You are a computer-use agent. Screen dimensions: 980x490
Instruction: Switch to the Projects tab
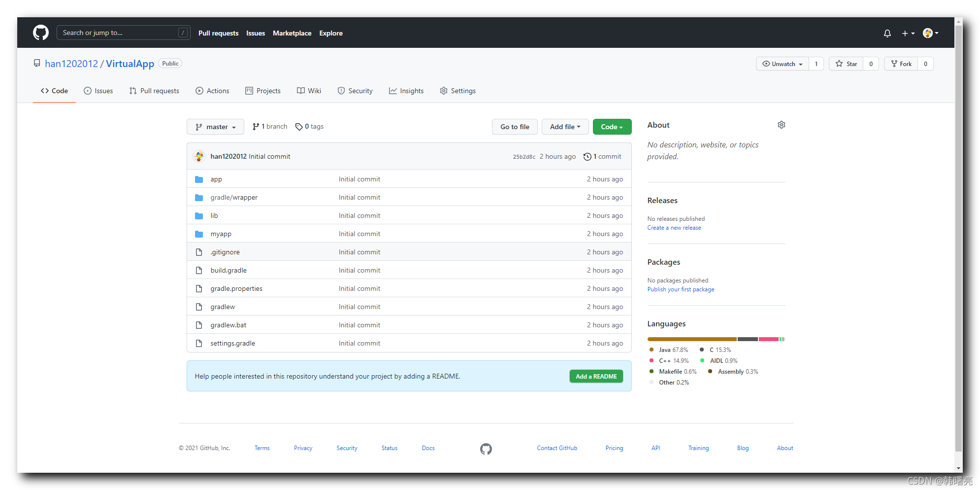(263, 91)
